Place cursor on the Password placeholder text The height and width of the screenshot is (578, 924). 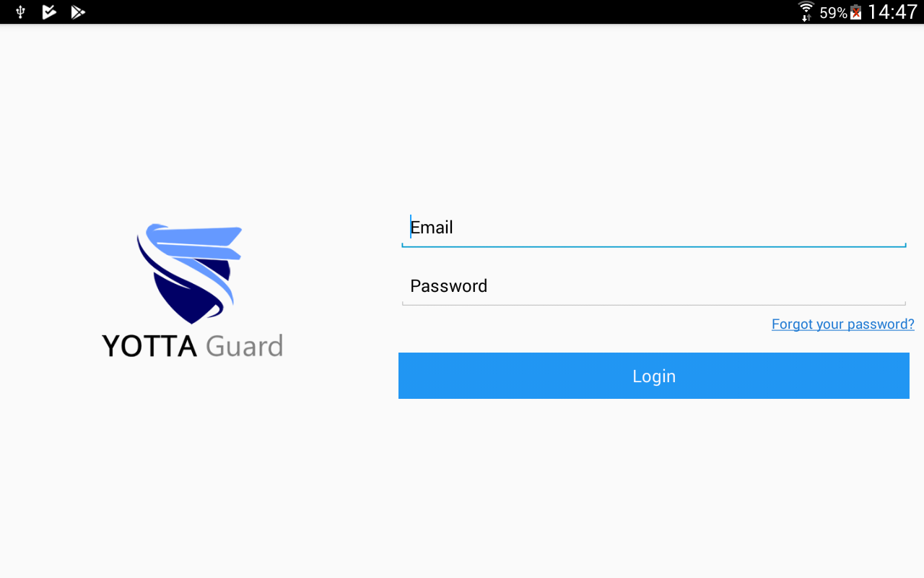coord(449,286)
